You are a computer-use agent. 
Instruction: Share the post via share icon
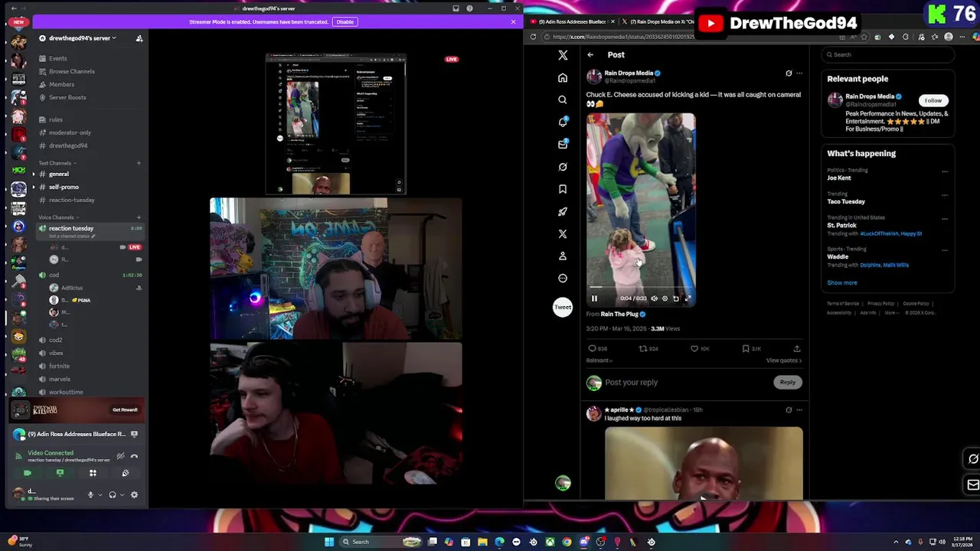[797, 349]
